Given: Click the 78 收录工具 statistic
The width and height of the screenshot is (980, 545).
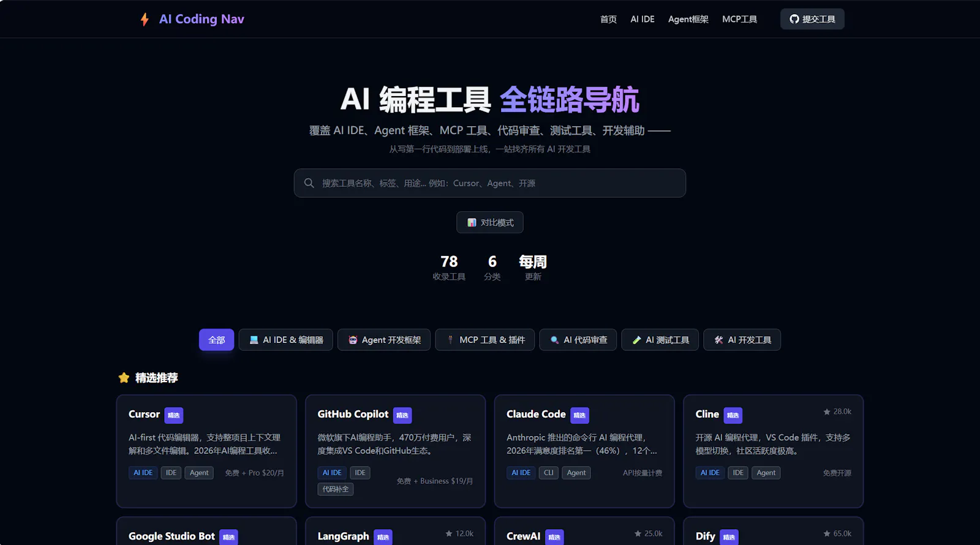Looking at the screenshot, I should click(449, 268).
